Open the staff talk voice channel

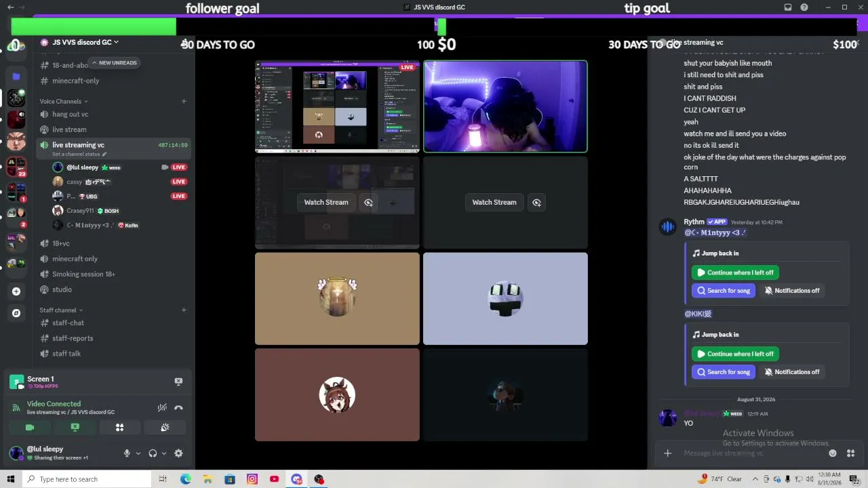[x=66, y=354]
